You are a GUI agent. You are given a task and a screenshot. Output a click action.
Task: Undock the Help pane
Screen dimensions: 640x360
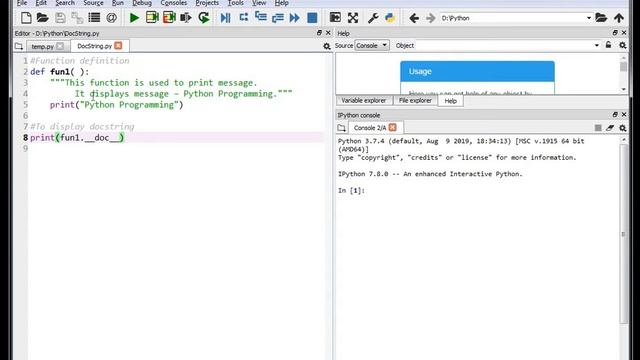coord(615,33)
